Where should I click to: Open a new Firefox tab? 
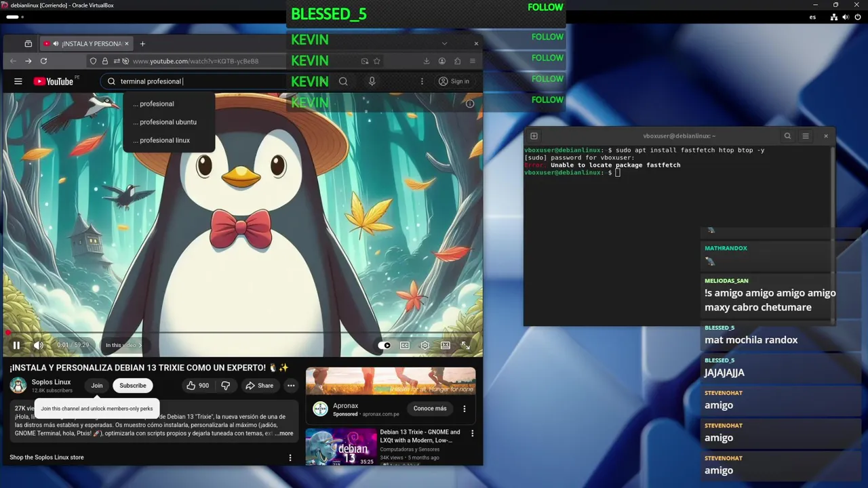(142, 43)
